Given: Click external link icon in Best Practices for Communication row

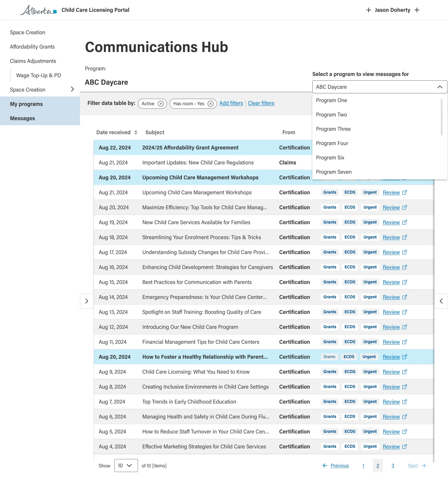Looking at the screenshot, I should pos(404,282).
